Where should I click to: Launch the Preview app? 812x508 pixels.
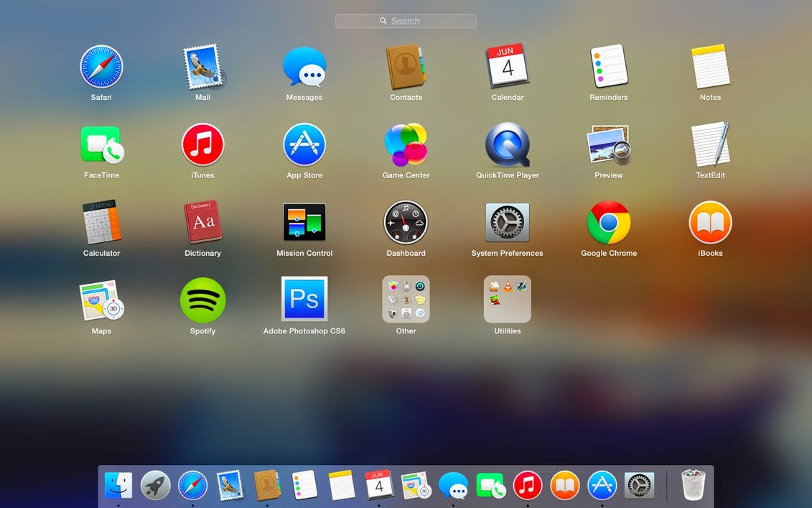pos(609,144)
